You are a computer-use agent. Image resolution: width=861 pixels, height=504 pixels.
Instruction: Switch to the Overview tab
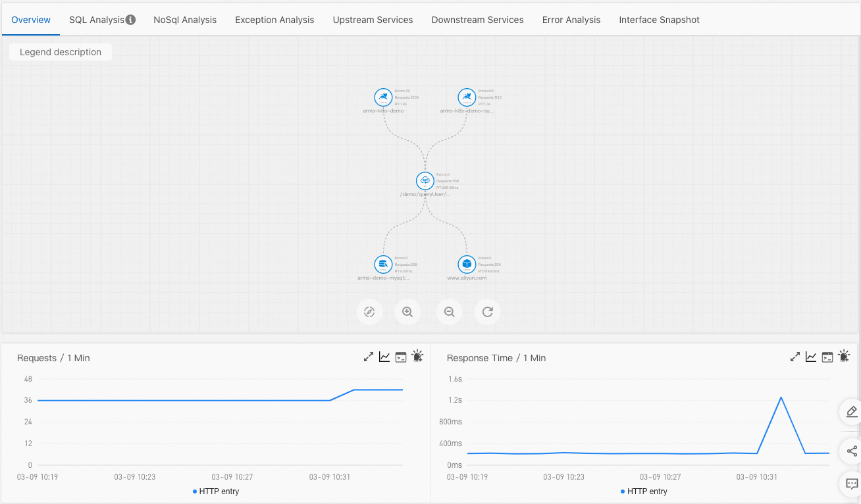pos(31,20)
